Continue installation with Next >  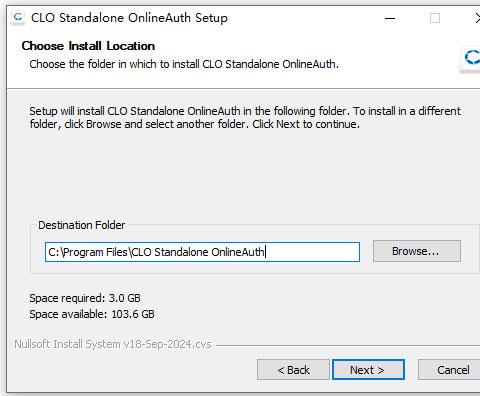(368, 370)
